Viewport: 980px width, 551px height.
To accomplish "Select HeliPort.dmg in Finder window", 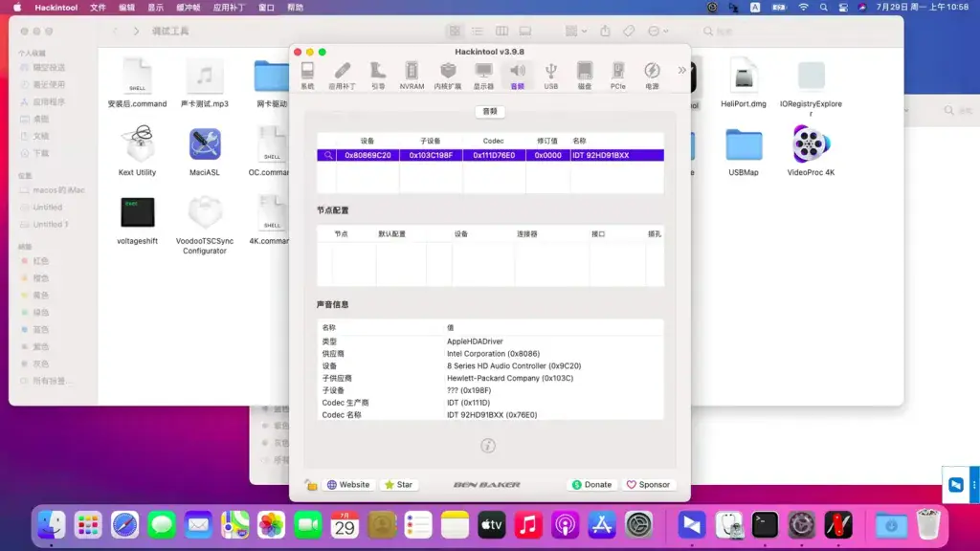I will tap(743, 82).
